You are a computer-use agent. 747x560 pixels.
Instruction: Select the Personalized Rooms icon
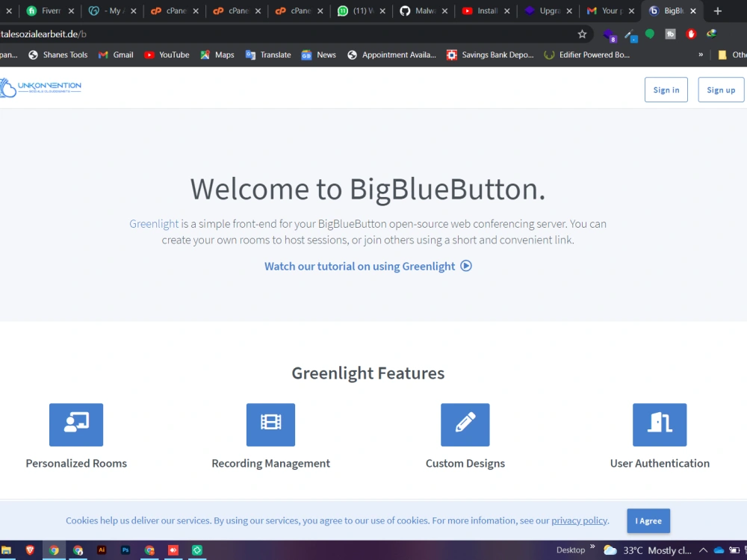tap(75, 424)
